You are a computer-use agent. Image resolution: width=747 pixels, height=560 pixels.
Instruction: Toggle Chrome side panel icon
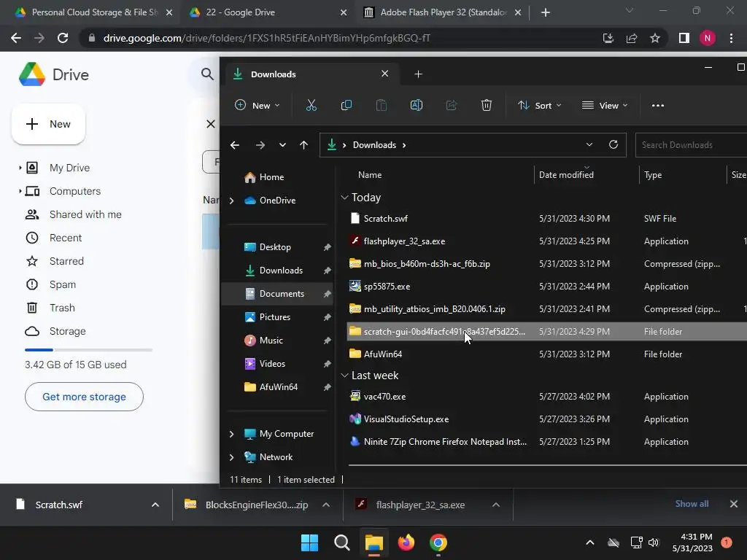tap(684, 38)
